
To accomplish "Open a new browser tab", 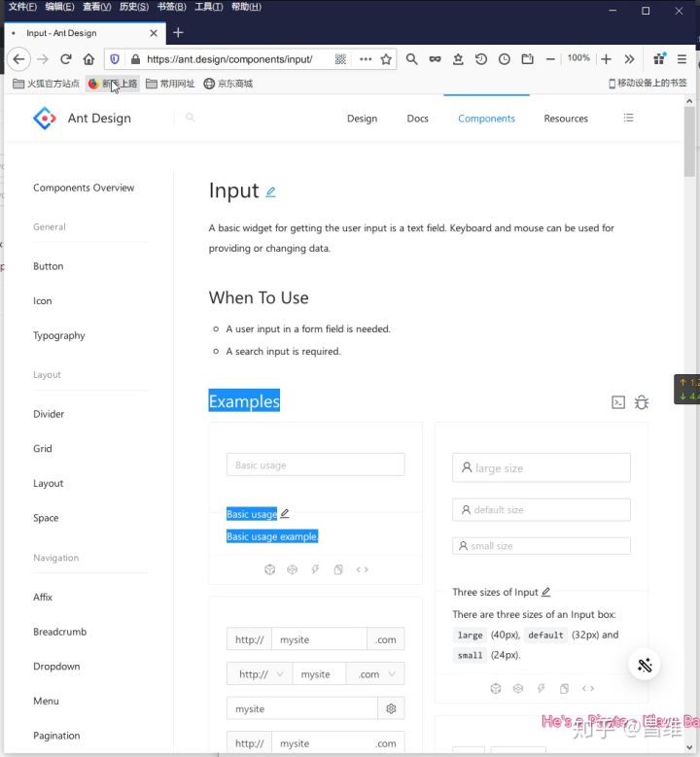I will coord(178,33).
